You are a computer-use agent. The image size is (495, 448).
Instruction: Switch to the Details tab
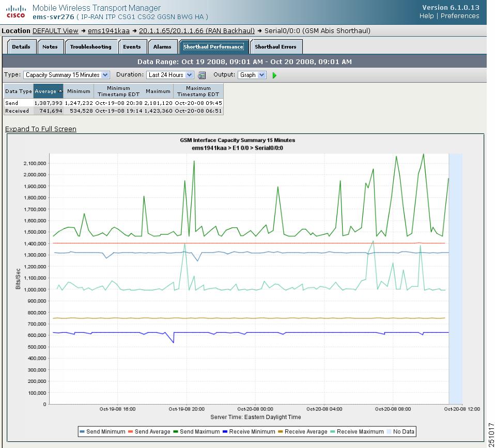[x=21, y=47]
